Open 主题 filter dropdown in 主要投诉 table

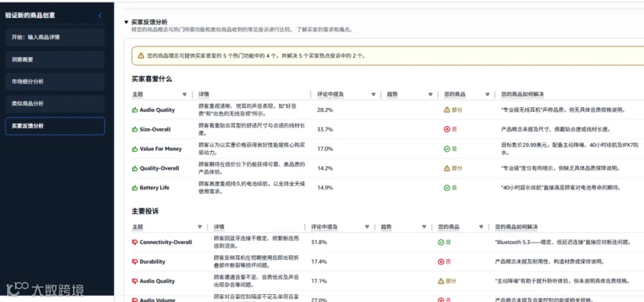[200, 227]
